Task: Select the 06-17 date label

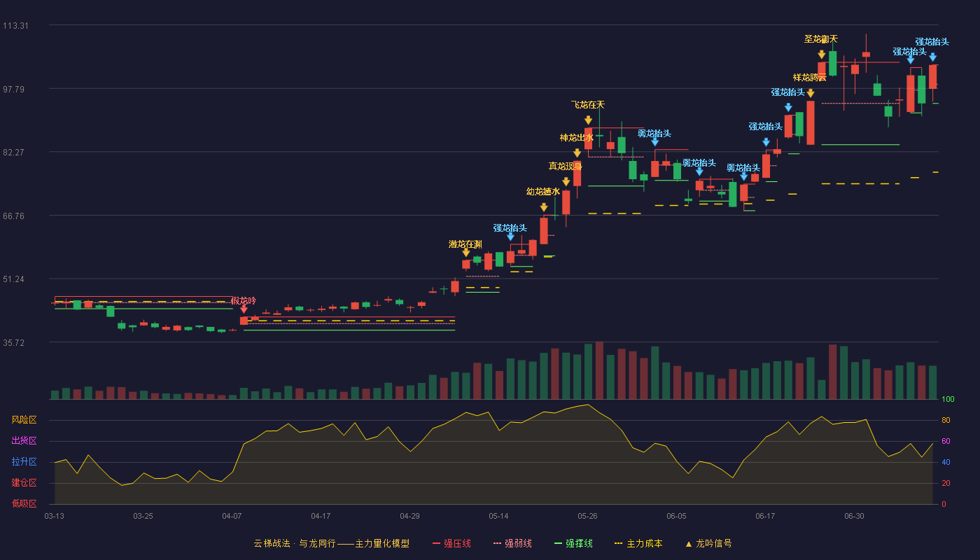Action: [766, 516]
